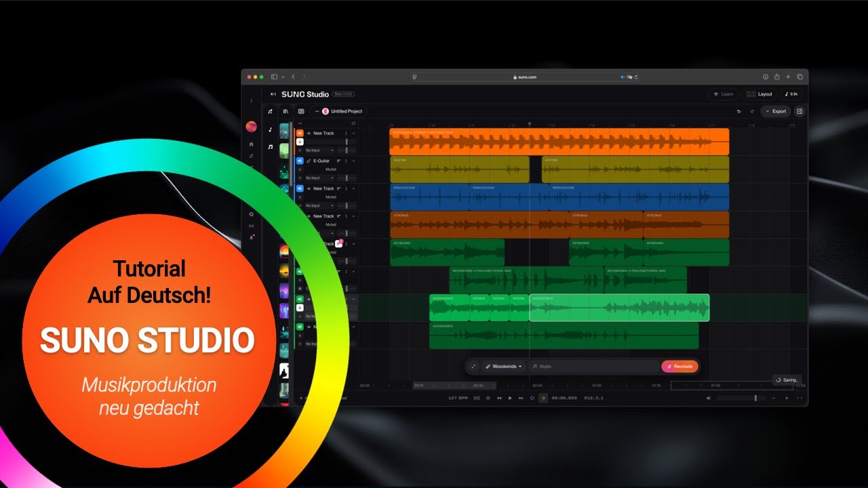Viewport: 868px width, 488px height.
Task: Open Safari new tab plus button
Action: (x=788, y=77)
